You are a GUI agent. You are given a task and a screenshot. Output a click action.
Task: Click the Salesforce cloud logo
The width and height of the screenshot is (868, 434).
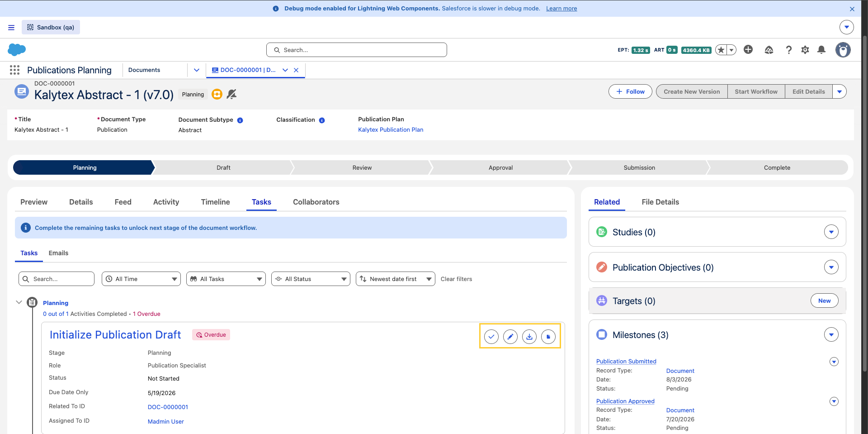pos(17,50)
